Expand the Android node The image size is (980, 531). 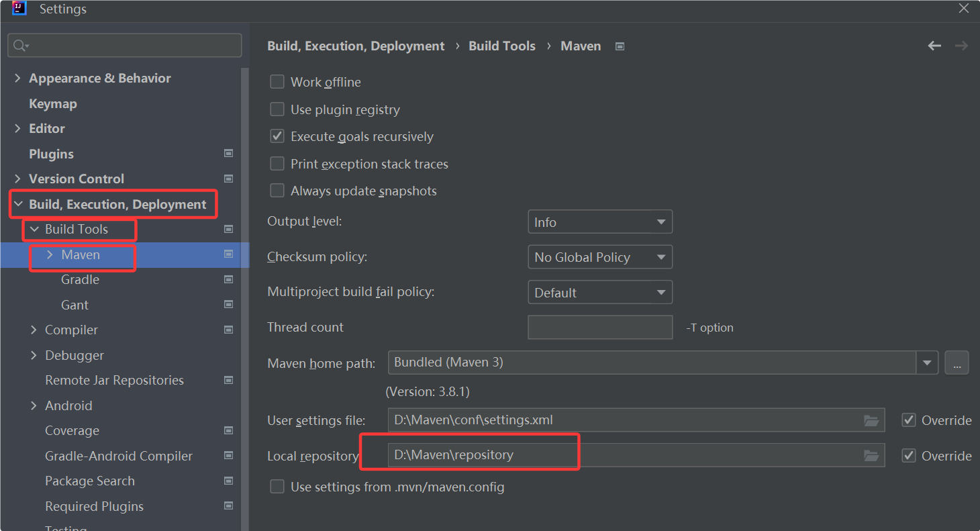tap(34, 405)
